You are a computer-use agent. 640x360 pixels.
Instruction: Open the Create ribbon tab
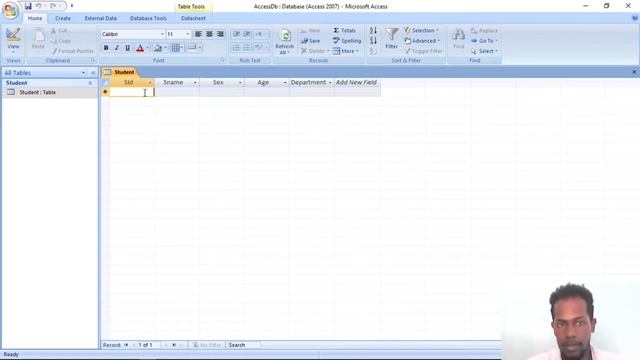pos(63,18)
